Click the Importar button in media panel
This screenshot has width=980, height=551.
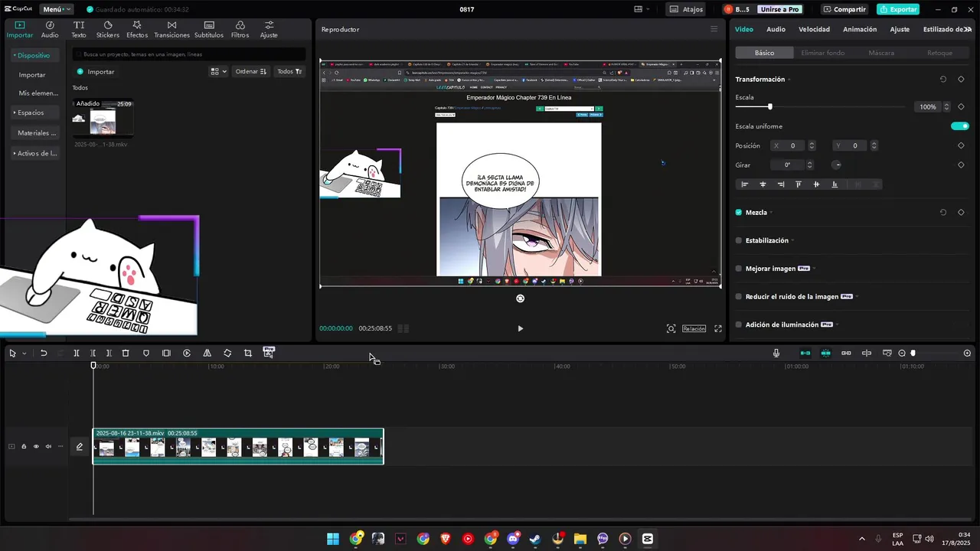pyautogui.click(x=96, y=71)
